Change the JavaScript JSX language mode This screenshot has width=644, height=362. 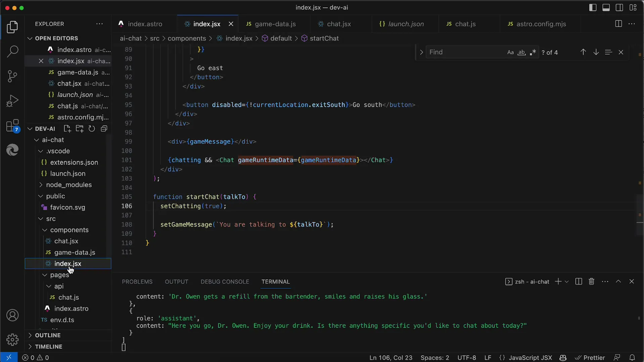click(530, 358)
